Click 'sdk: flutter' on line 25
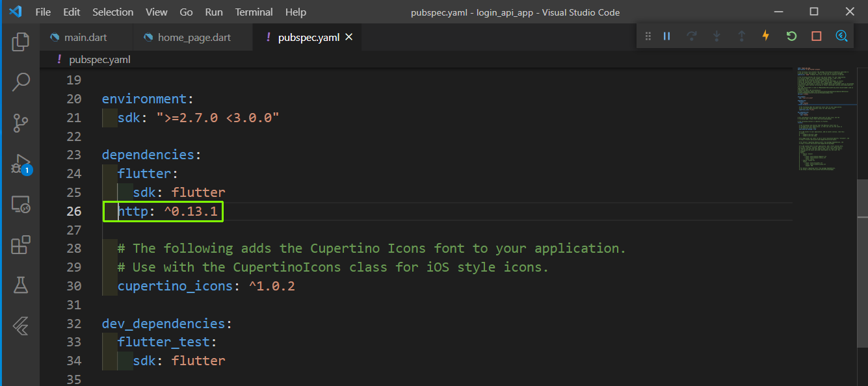Image resolution: width=868 pixels, height=386 pixels. point(179,192)
